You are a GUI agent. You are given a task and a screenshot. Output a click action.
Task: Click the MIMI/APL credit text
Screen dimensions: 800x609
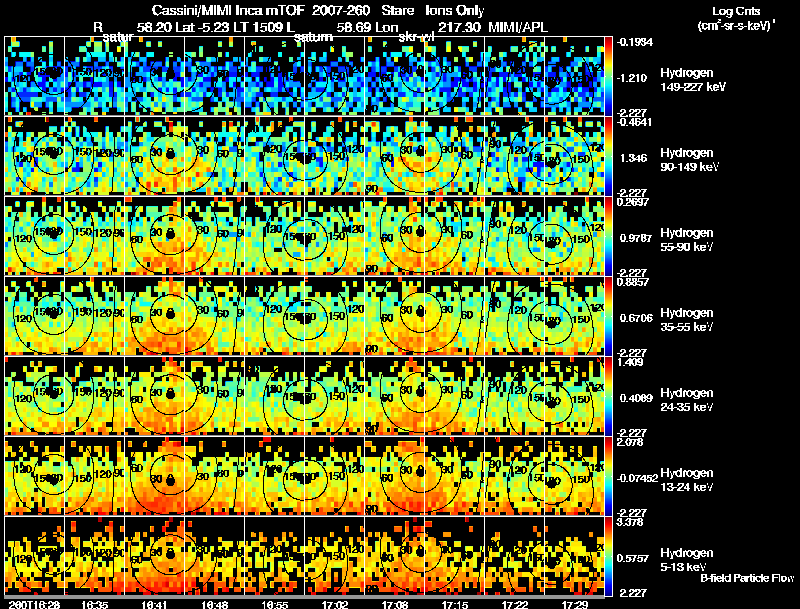(517, 27)
